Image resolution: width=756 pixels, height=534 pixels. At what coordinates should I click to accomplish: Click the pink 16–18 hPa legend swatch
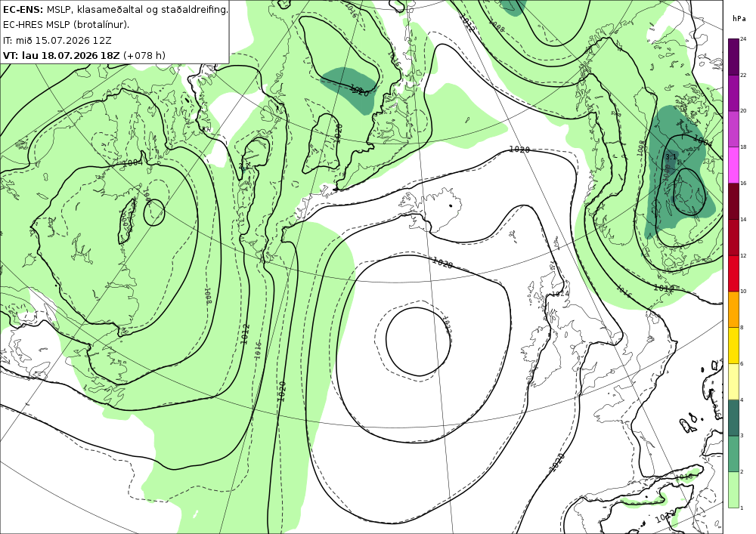[733, 165]
